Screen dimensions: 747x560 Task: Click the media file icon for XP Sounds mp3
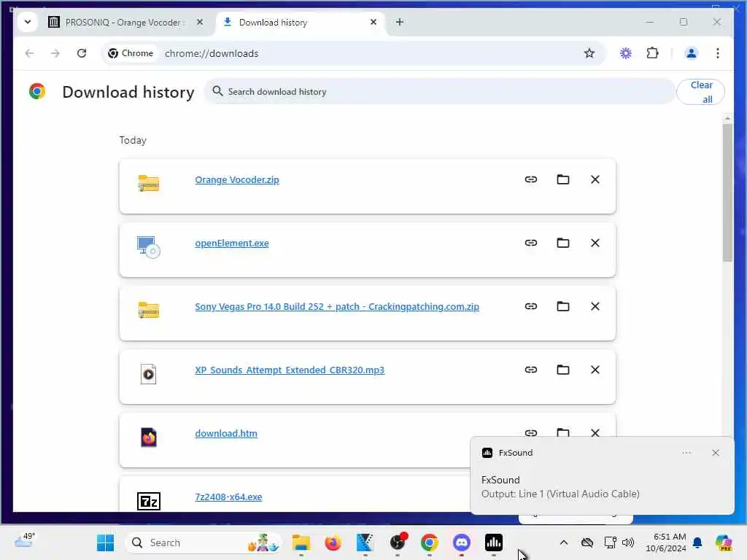[x=148, y=374]
